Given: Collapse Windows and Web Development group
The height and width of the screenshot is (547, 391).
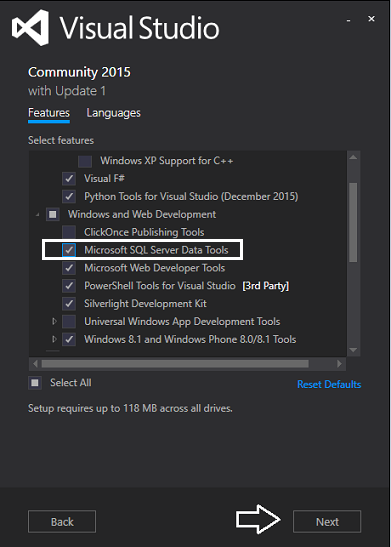Looking at the screenshot, I should [x=38, y=215].
